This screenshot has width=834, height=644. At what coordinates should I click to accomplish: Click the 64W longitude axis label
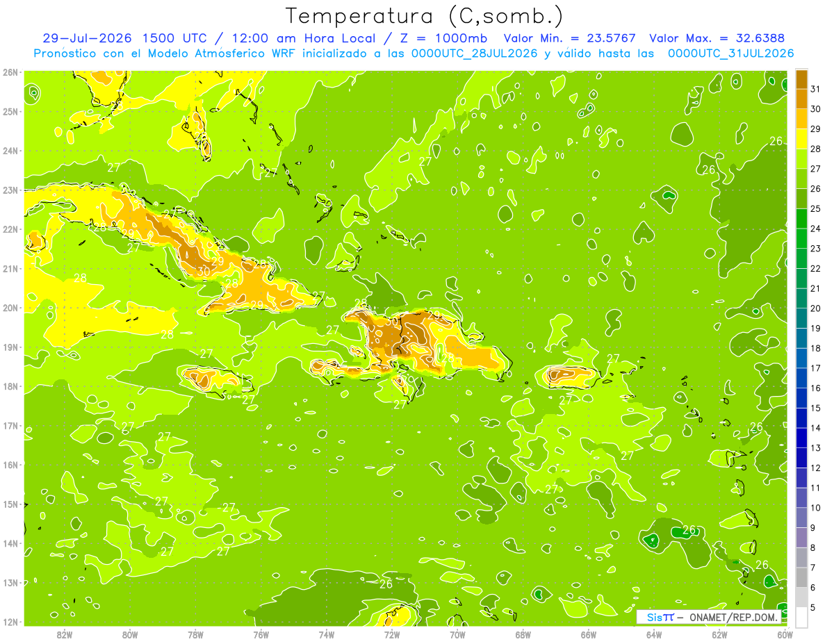click(x=654, y=634)
